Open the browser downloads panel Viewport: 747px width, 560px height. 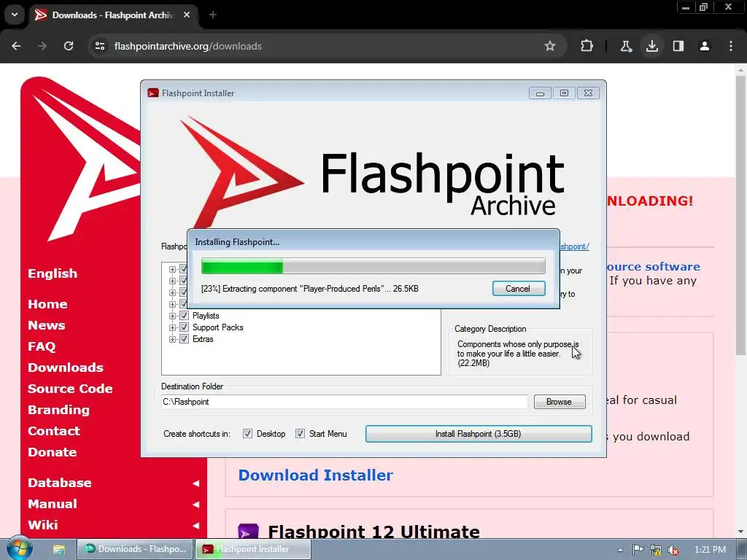(x=651, y=46)
